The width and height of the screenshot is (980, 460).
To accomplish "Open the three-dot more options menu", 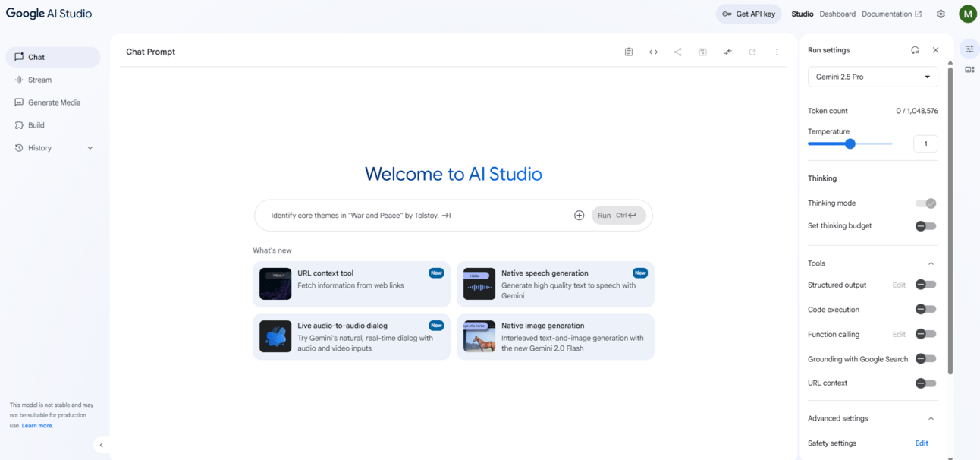I will [777, 52].
